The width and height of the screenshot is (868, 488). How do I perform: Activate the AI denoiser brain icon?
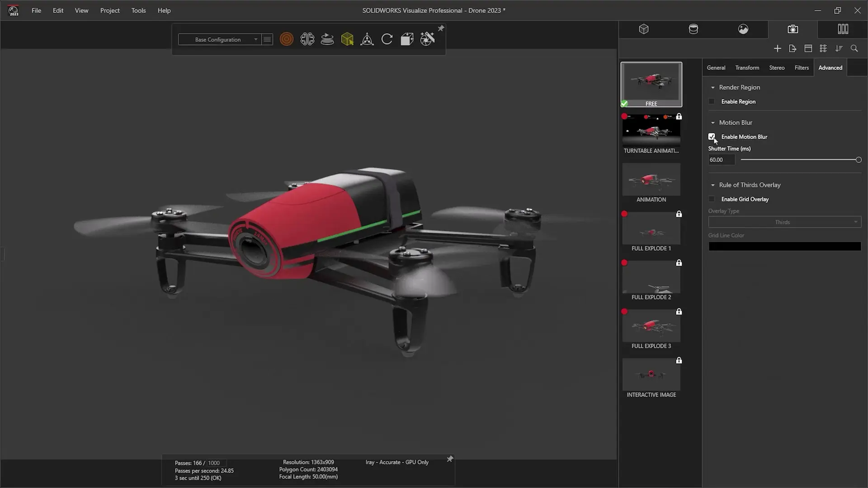[x=307, y=39]
